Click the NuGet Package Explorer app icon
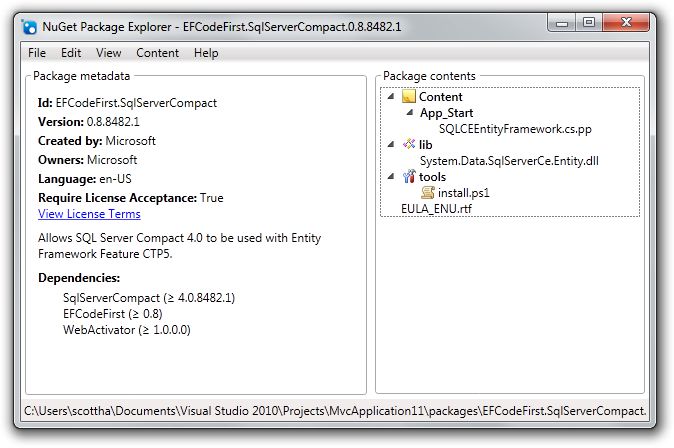674x448 pixels. pyautogui.click(x=29, y=27)
